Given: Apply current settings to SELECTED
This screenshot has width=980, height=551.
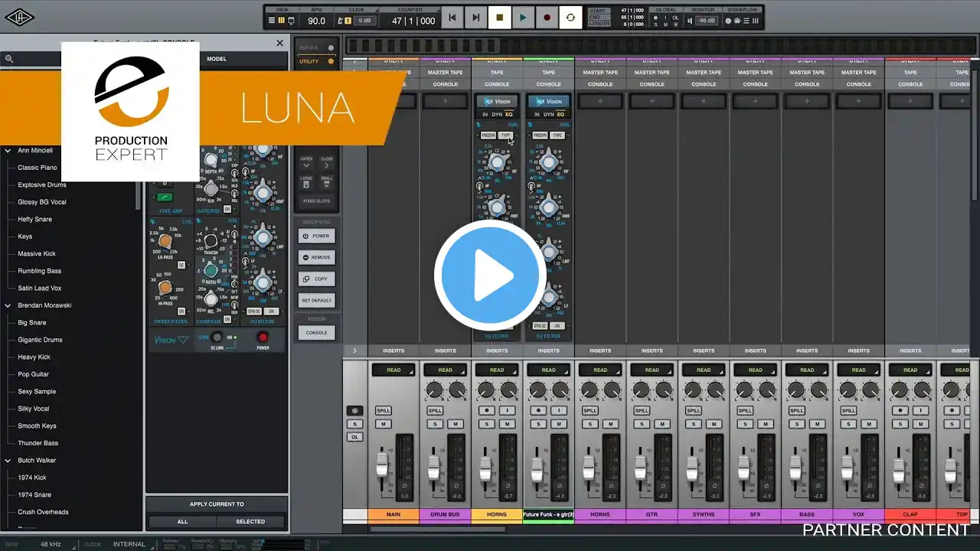Looking at the screenshot, I should point(250,522).
